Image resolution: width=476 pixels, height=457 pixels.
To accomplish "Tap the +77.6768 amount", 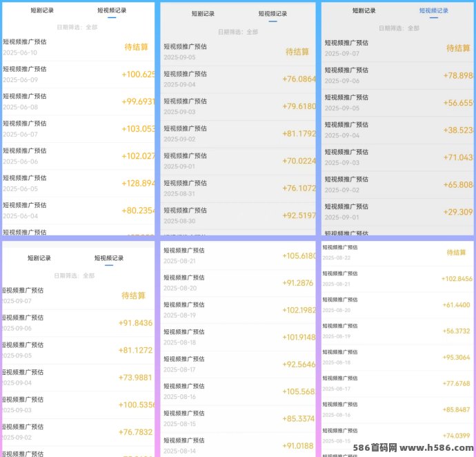I will point(456,383).
